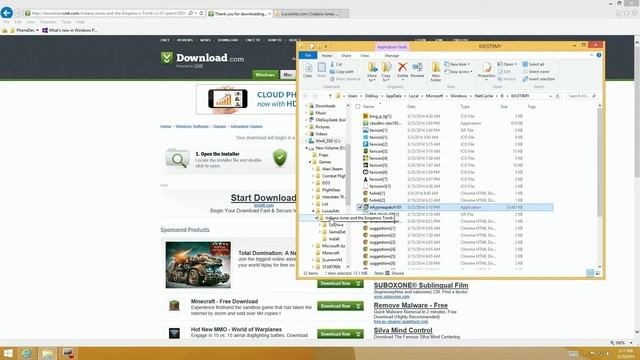Collapse the New Volume drive in tree

click(x=307, y=148)
